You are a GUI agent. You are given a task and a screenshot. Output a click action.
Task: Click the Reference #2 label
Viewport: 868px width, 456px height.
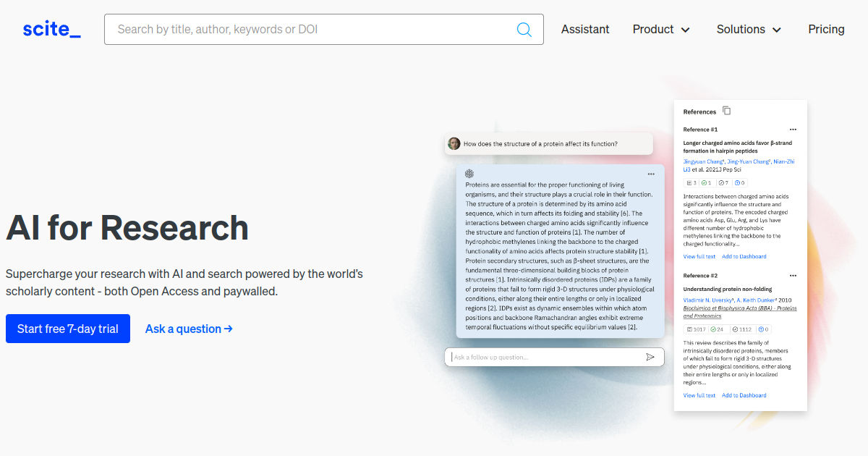point(701,276)
